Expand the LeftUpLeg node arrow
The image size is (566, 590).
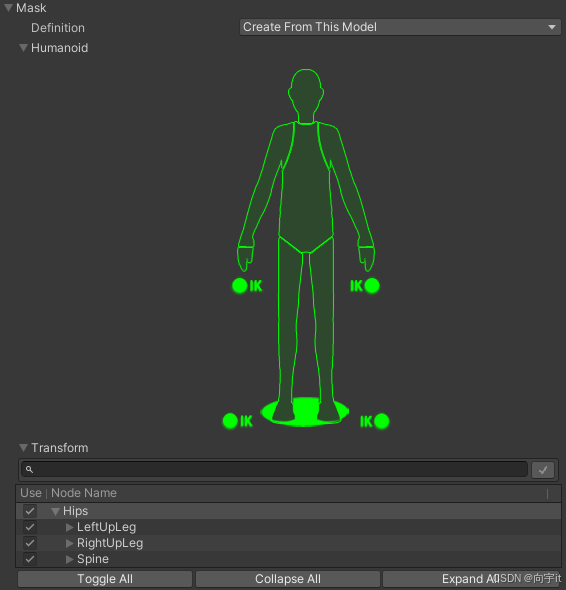click(x=69, y=528)
